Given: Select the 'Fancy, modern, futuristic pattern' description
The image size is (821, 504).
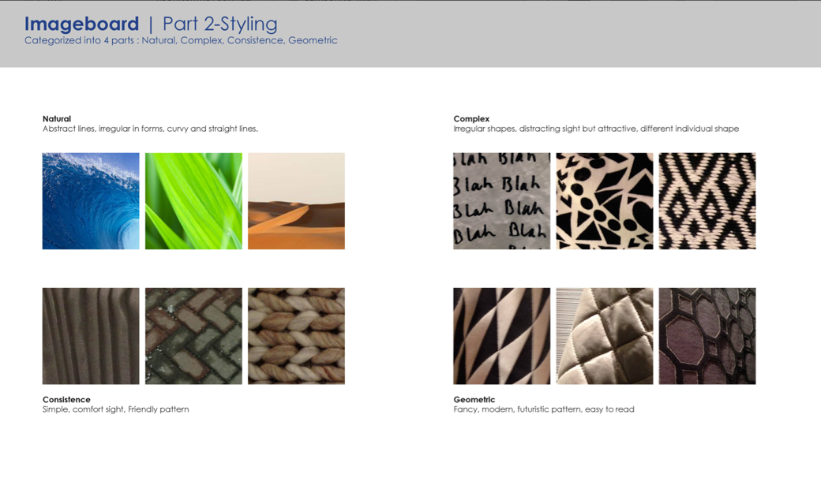Looking at the screenshot, I should 543,409.
